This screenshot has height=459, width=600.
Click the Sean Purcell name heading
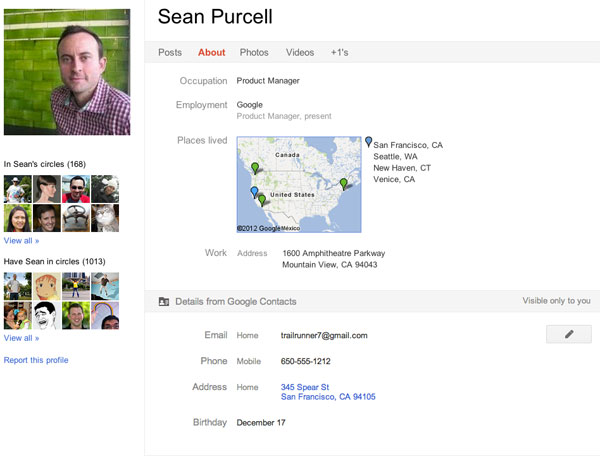(215, 16)
